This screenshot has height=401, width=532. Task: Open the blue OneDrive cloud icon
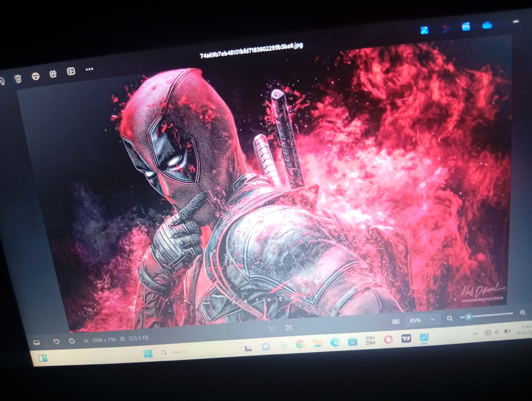[487, 26]
